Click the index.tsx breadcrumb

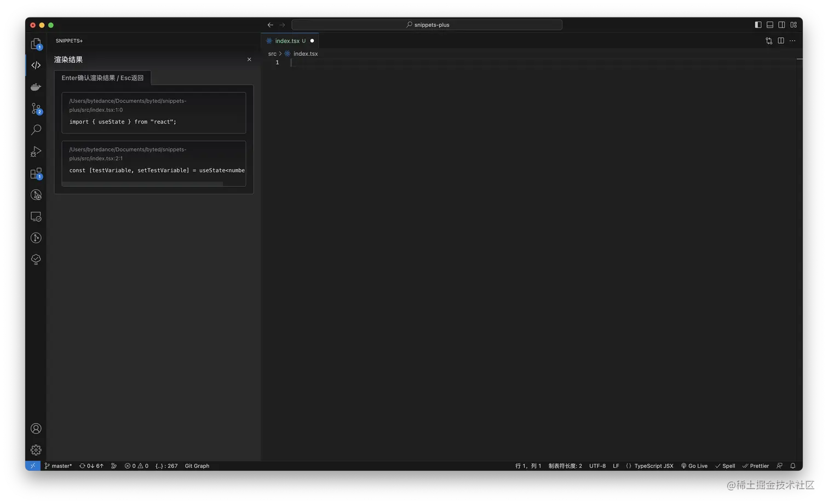click(301, 54)
